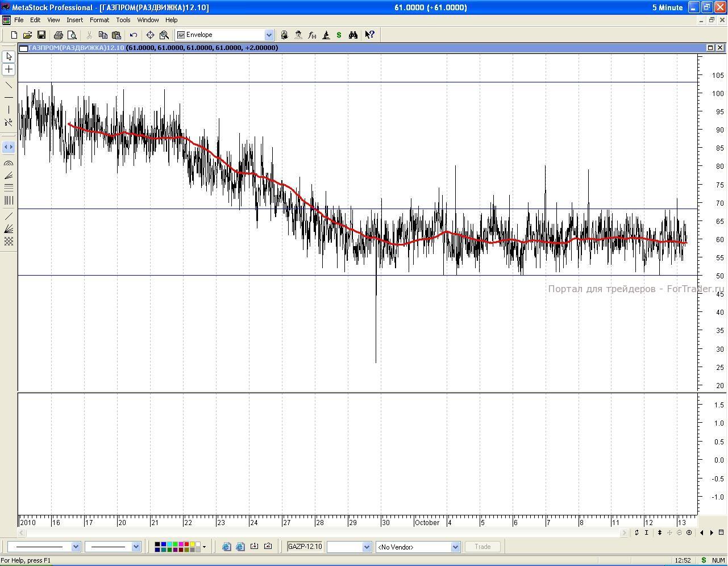The height and width of the screenshot is (566, 728).
Task: Click the GAZP-12.10 symbol field
Action: [305, 547]
